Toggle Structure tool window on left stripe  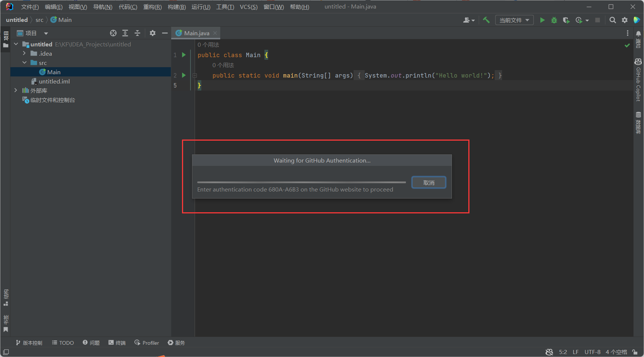6,298
